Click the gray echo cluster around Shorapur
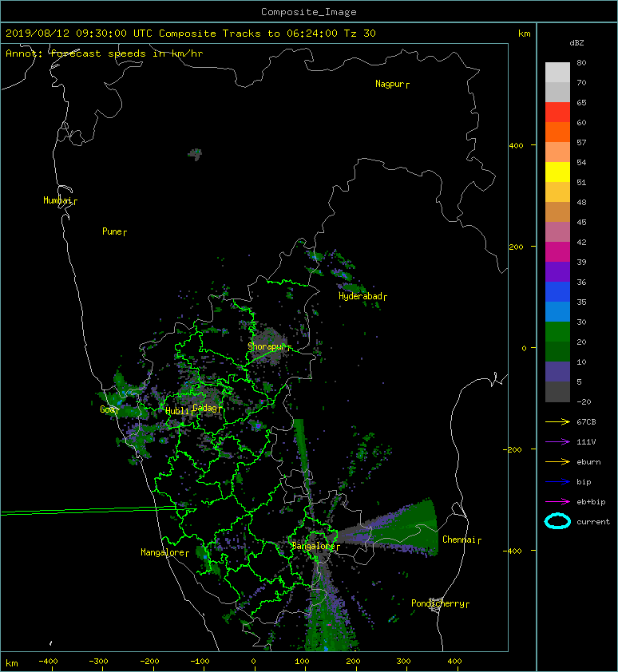The width and height of the screenshot is (618, 672). pyautogui.click(x=268, y=345)
